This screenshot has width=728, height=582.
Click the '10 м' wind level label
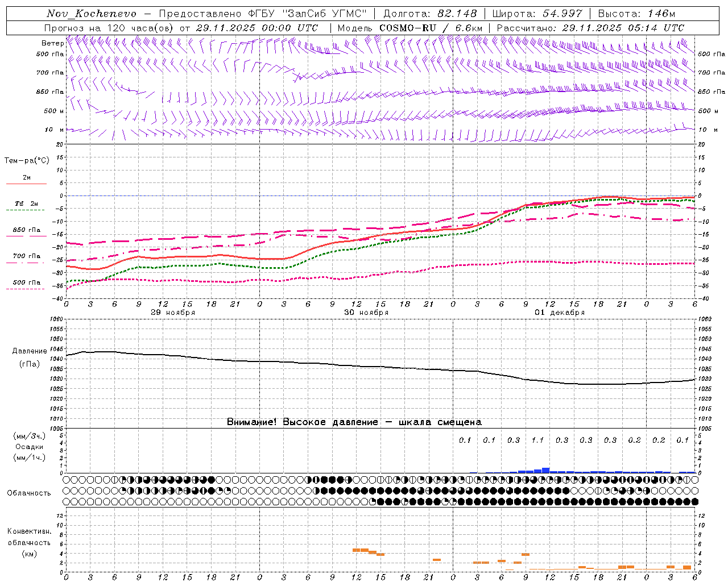(55, 130)
